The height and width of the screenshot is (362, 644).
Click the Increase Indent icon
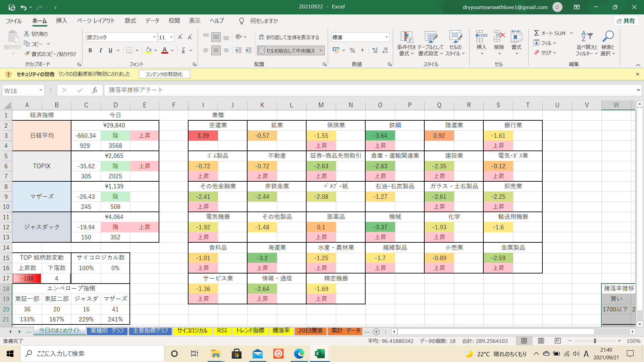tap(249, 50)
